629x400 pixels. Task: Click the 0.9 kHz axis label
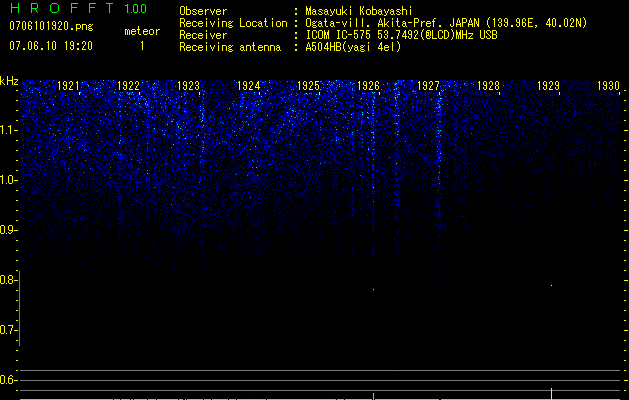[7, 230]
